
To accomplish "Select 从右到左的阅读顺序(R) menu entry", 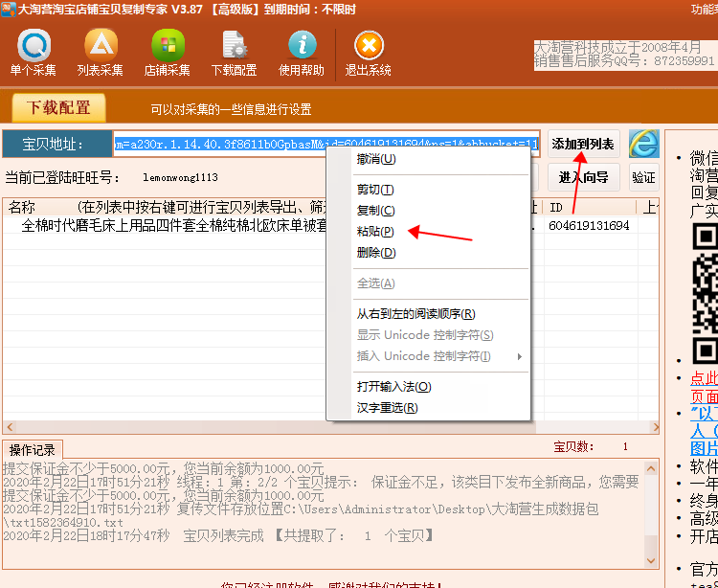I will (x=428, y=314).
